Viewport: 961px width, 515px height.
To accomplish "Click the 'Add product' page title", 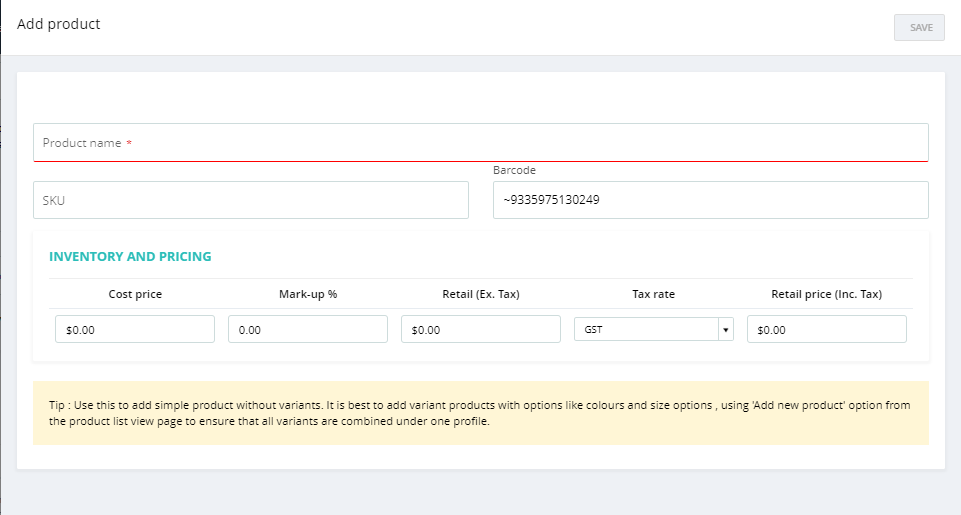I will pyautogui.click(x=59, y=24).
